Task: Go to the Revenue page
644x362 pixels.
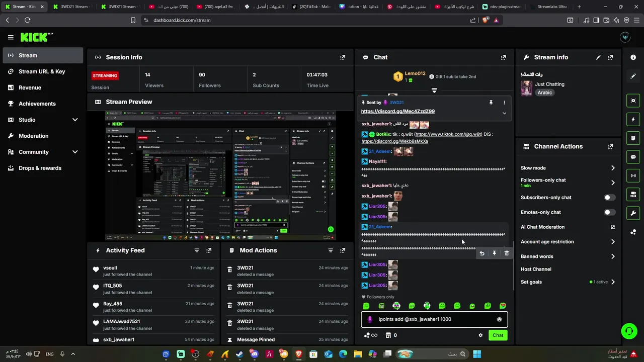Action: [x=43, y=87]
